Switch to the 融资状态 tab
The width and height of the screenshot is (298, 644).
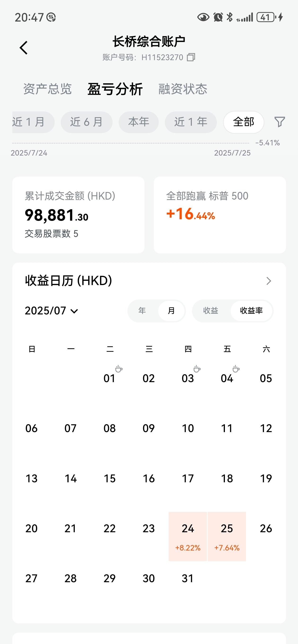[183, 89]
